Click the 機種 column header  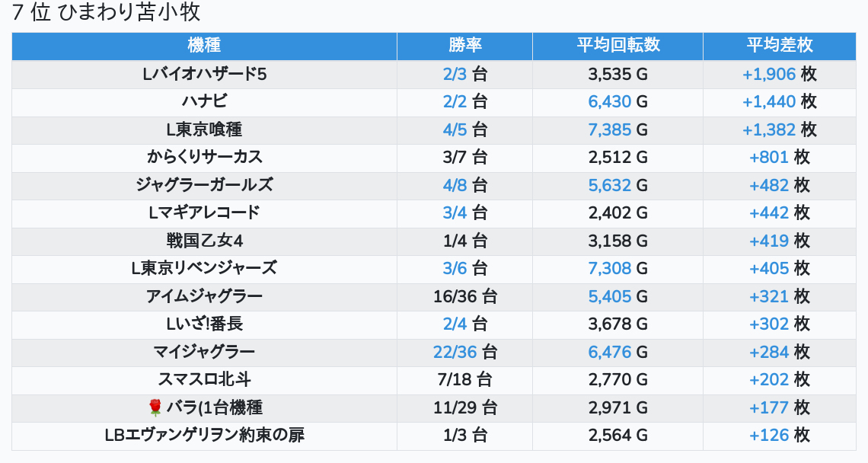tap(204, 46)
